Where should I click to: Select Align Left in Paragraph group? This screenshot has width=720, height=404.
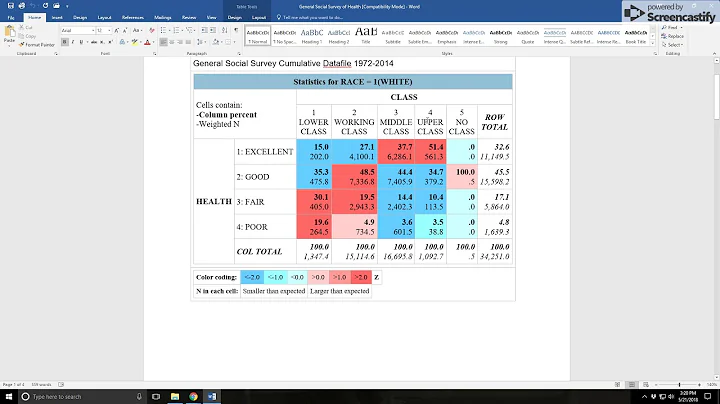pyautogui.click(x=163, y=42)
